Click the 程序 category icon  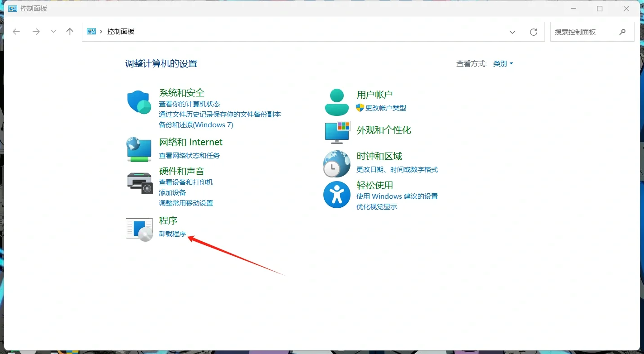139,229
